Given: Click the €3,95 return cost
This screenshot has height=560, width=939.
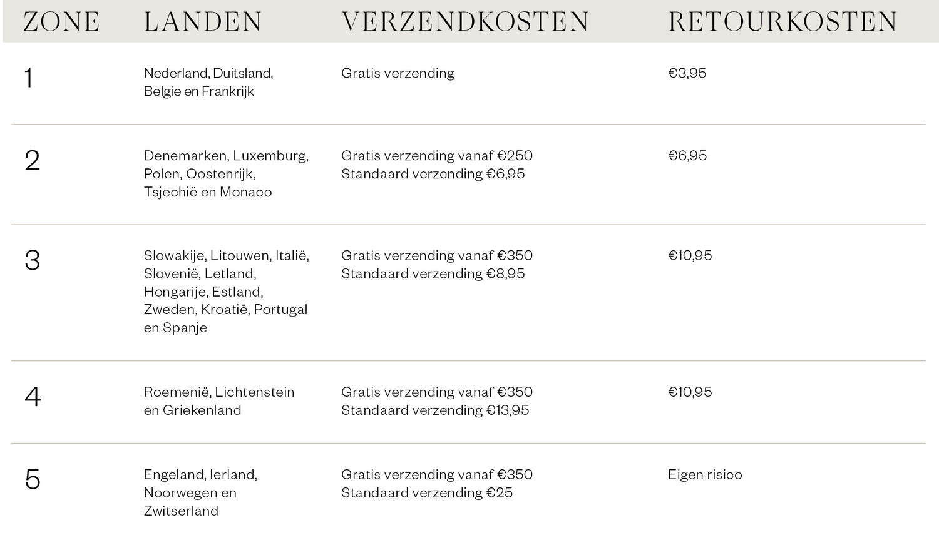Looking at the screenshot, I should pyautogui.click(x=687, y=73).
